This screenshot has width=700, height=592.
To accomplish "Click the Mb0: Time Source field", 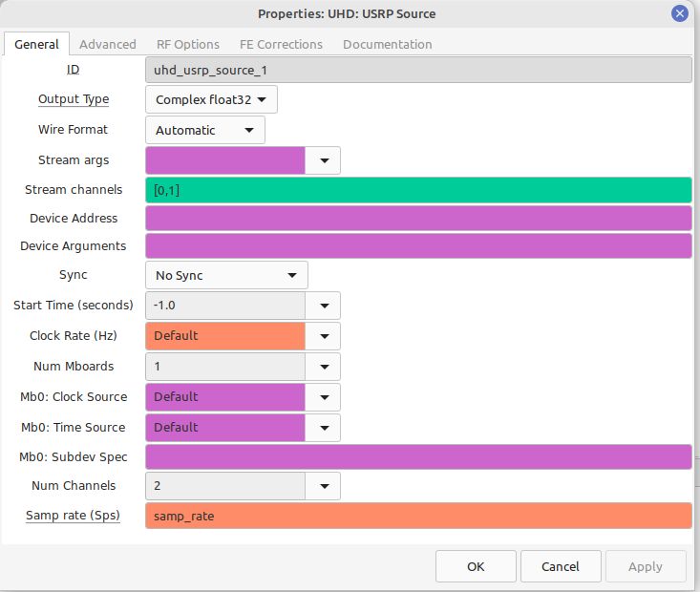I will coord(225,428).
